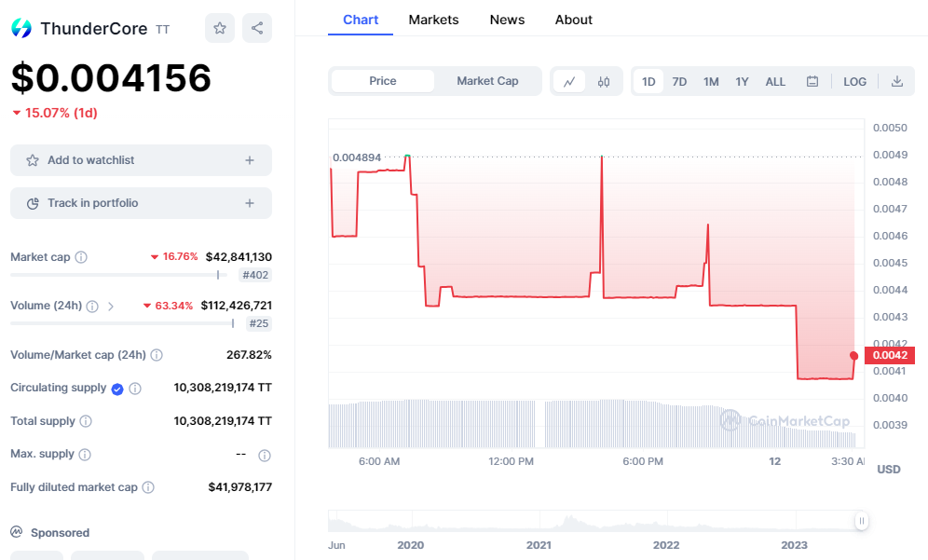
Task: Click Track in portfolio button
Action: coord(141,203)
